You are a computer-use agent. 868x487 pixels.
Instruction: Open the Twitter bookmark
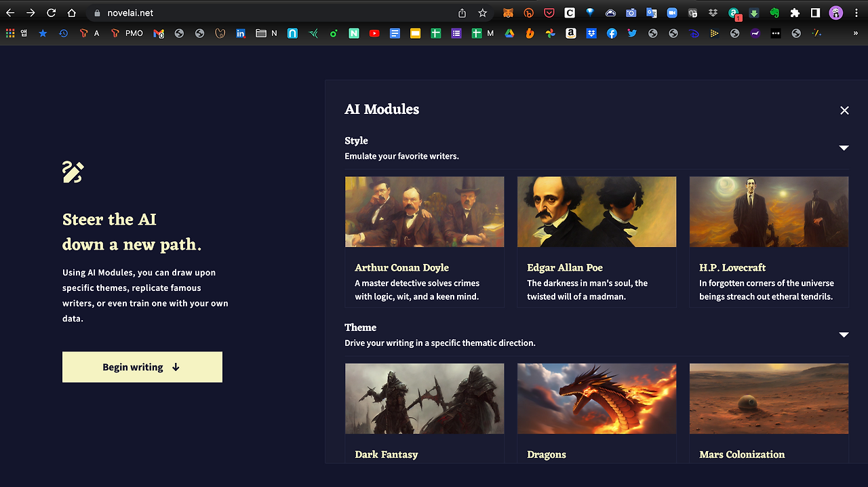pos(632,33)
